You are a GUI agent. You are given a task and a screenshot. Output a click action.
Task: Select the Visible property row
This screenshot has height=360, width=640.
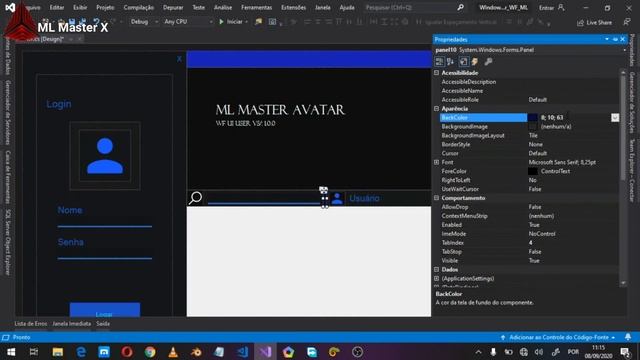tap(529, 260)
